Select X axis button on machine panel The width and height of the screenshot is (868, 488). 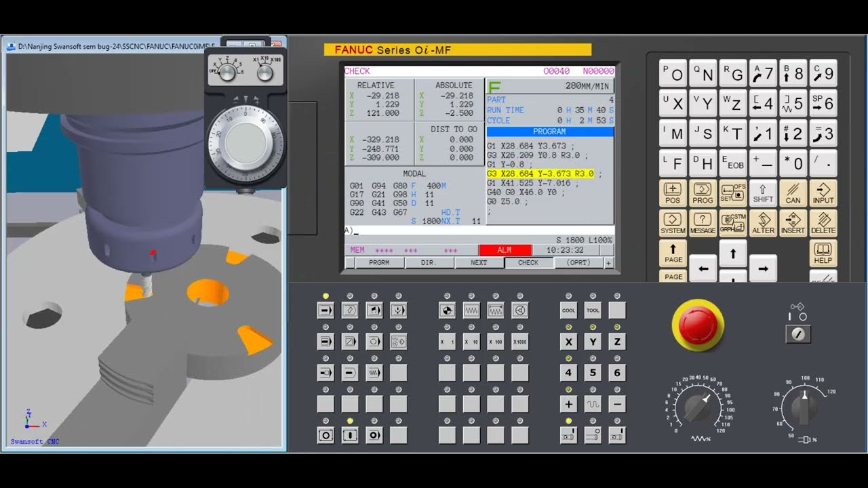tap(569, 342)
